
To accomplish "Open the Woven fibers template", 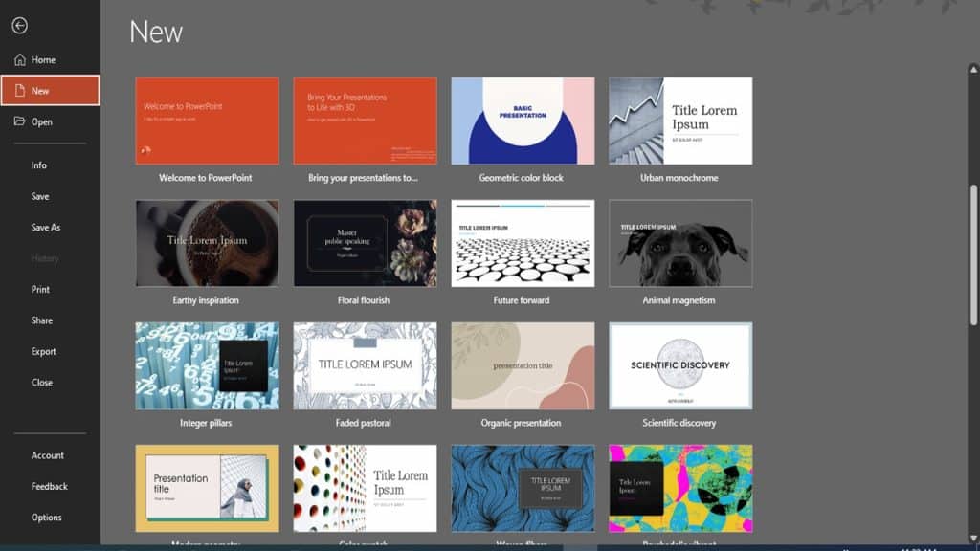I will [523, 488].
